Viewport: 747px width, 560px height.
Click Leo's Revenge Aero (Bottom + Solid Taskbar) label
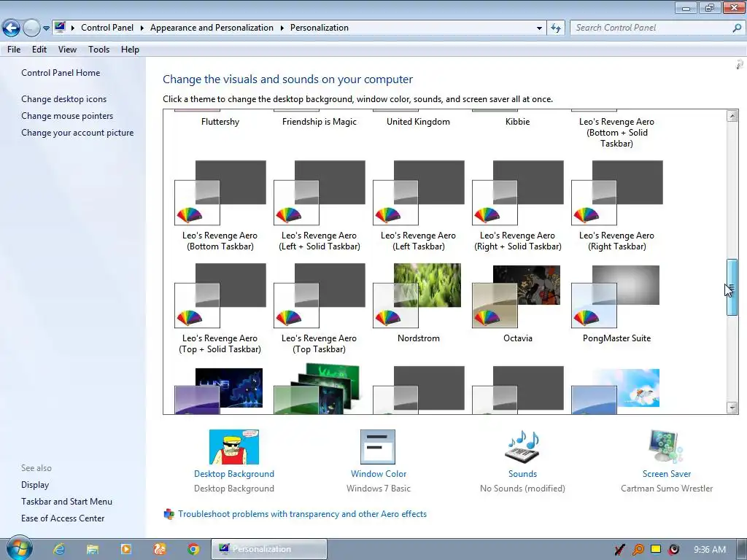[616, 133]
